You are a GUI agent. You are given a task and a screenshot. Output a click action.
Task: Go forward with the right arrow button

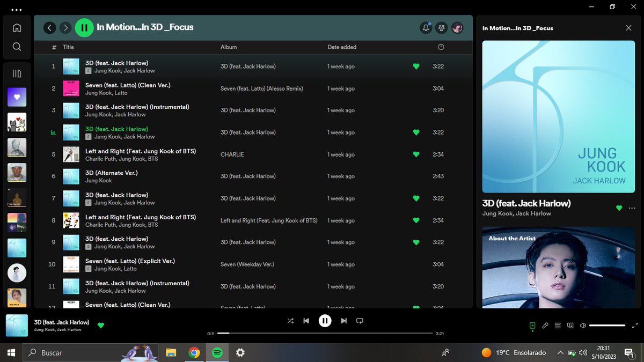(65, 28)
